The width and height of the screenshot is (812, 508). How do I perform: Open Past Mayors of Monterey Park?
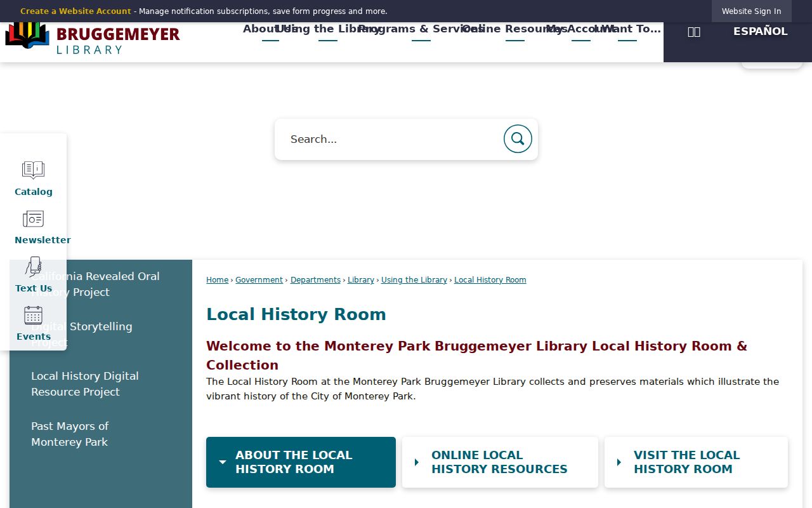(70, 434)
